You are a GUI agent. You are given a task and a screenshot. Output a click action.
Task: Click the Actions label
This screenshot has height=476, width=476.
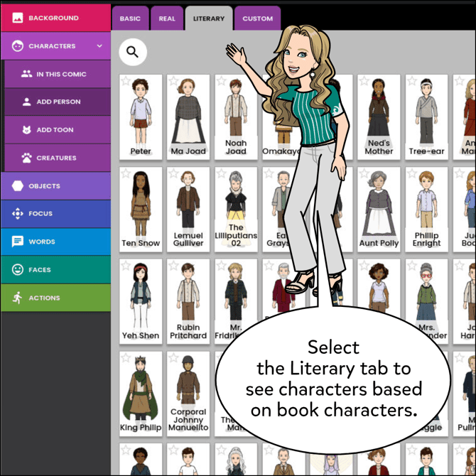44,298
